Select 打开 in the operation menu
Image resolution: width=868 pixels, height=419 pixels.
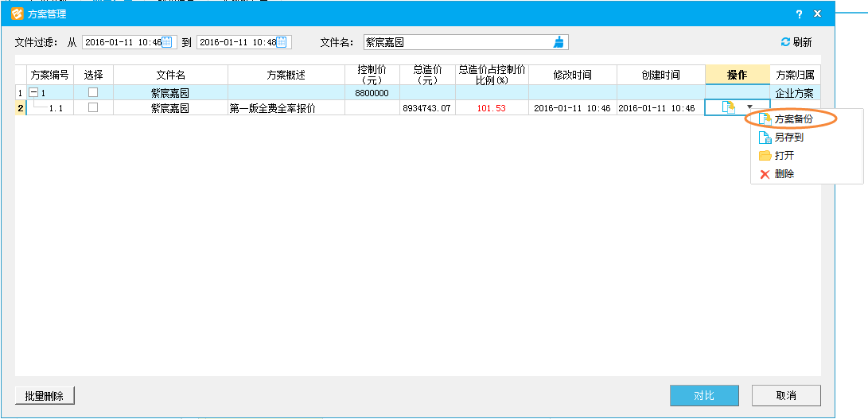(x=783, y=155)
